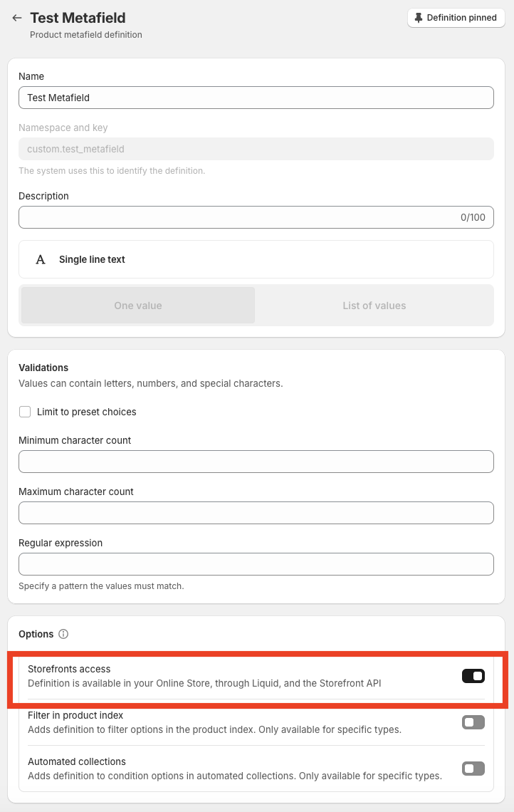Click the Definition pinned button

click(x=456, y=18)
